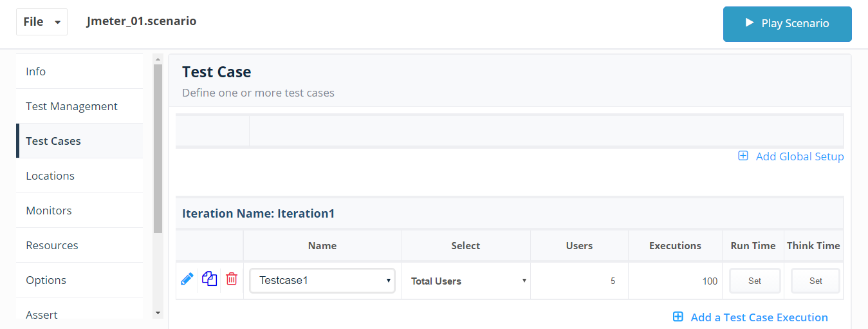
Task: Click the Run Time Set button
Action: [x=755, y=281]
